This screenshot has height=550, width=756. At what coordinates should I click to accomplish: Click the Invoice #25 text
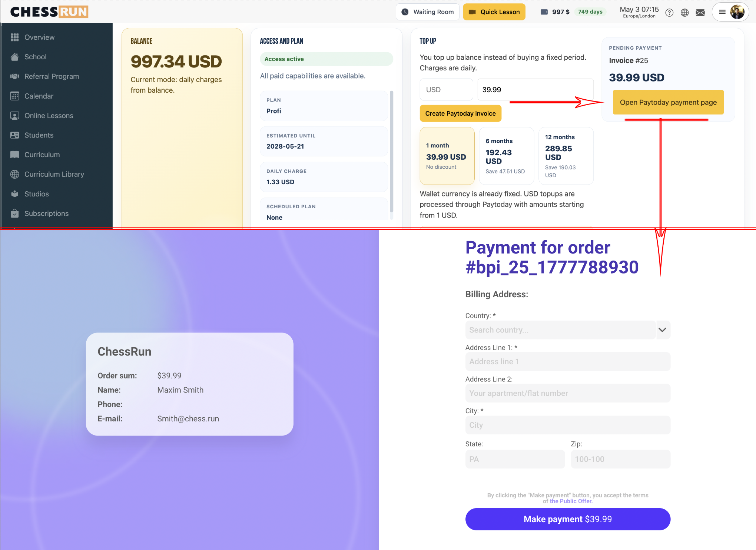629,60
